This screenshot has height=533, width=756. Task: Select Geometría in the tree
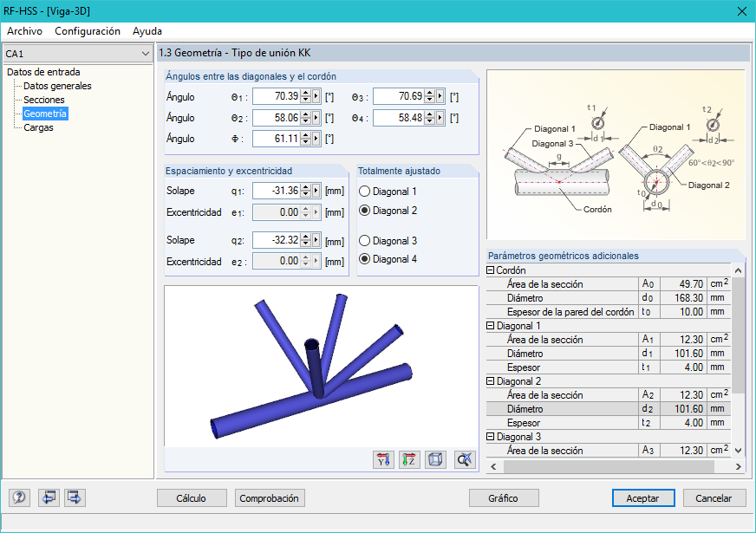(x=45, y=114)
